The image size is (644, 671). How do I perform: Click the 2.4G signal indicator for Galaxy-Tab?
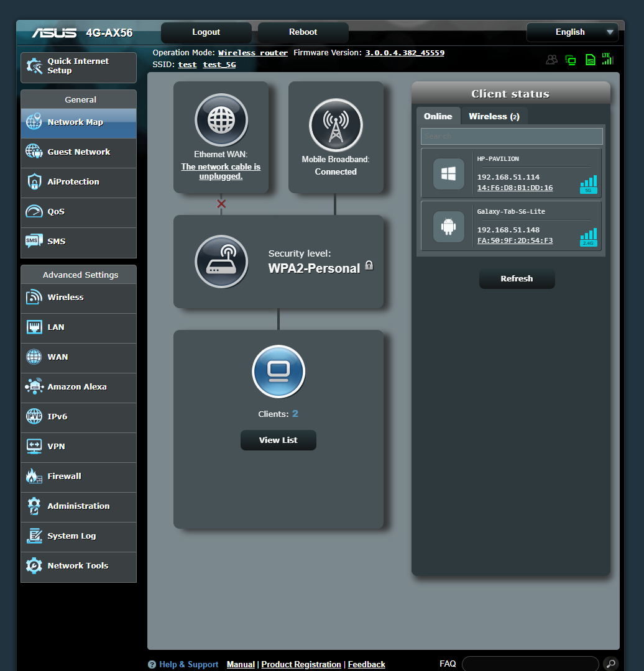tap(588, 237)
